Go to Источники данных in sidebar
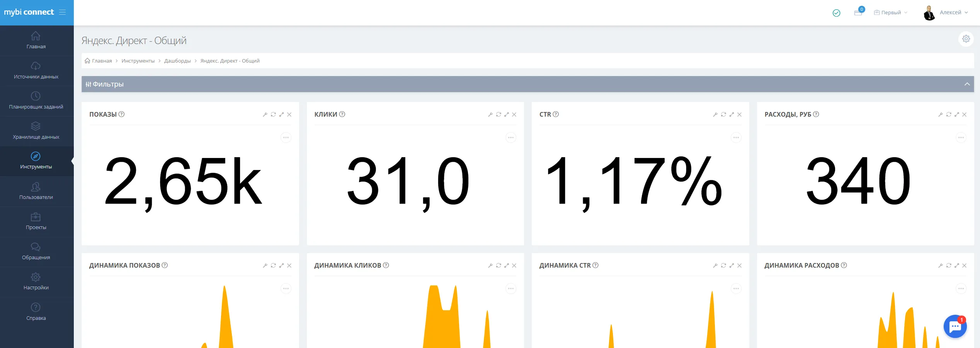Screen dimensions: 980x348 coord(36,71)
